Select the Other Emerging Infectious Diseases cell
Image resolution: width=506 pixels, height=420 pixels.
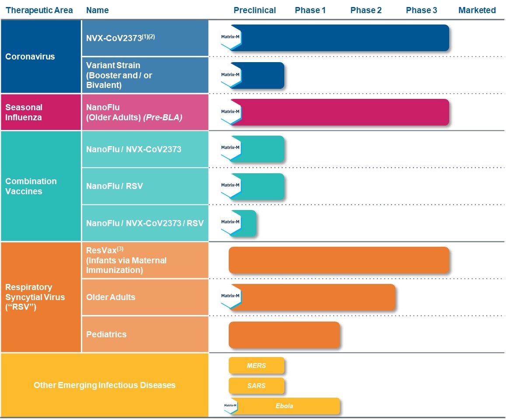point(105,385)
